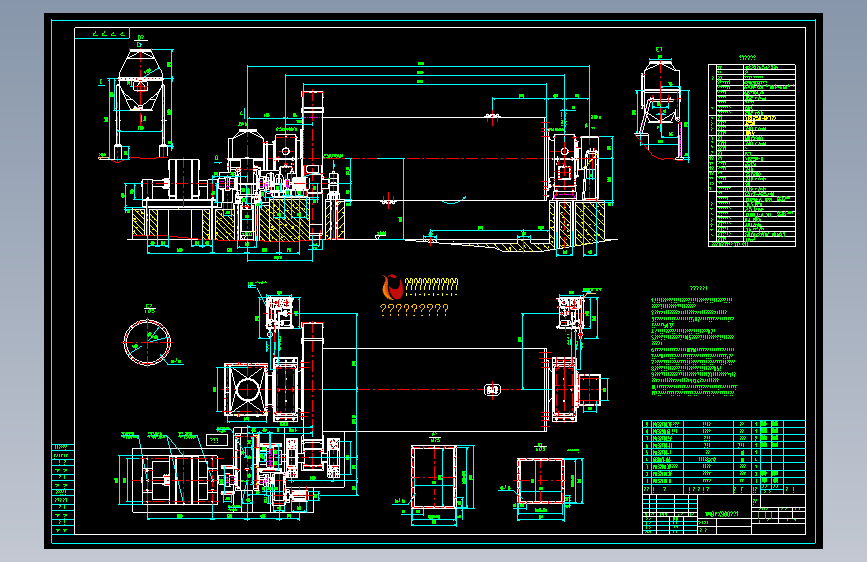Click the white title block below the parts table
This screenshot has width=867, height=562.
pyautogui.click(x=723, y=514)
